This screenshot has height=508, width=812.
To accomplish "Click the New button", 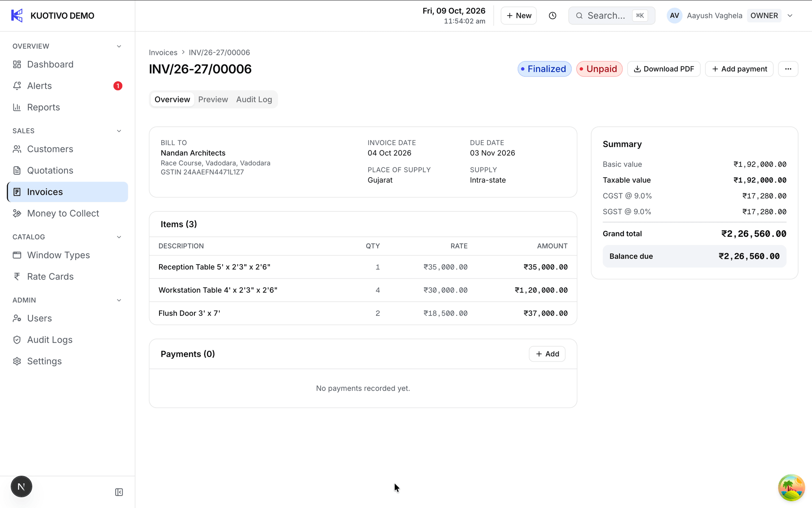I will coord(518,15).
